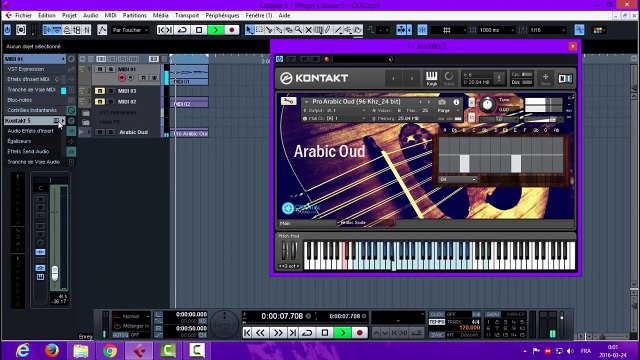This screenshot has width=640, height=360.
Task: Select the Mute (X) tool in toolbar
Action: 309,30
